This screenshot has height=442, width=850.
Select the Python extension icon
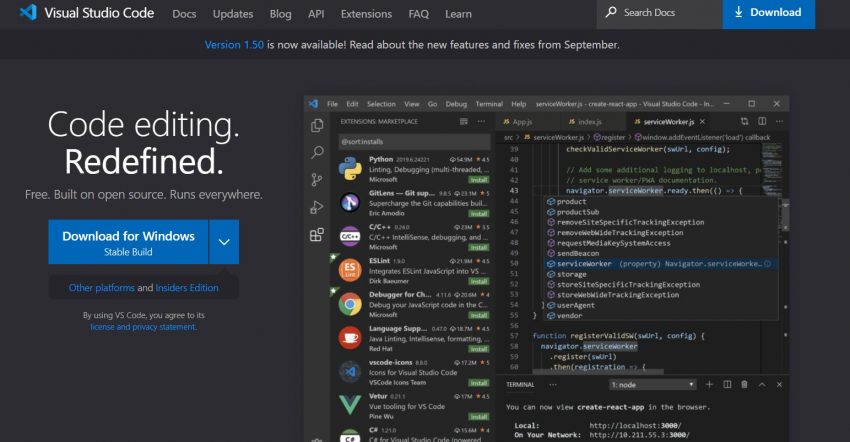tap(350, 169)
